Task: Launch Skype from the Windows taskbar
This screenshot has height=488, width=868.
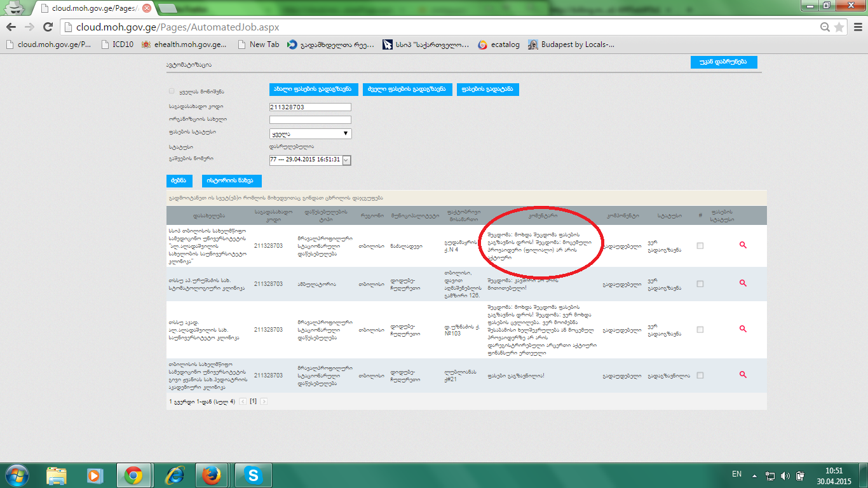Action: 254,475
